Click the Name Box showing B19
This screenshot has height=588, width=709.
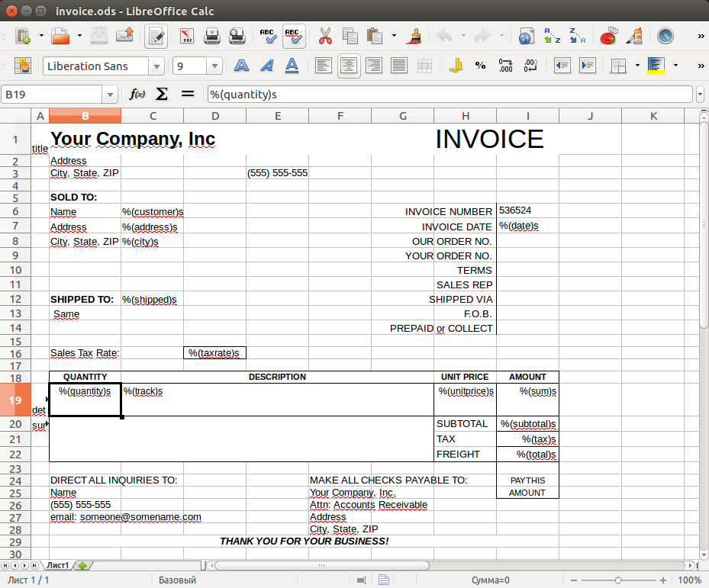pos(52,95)
